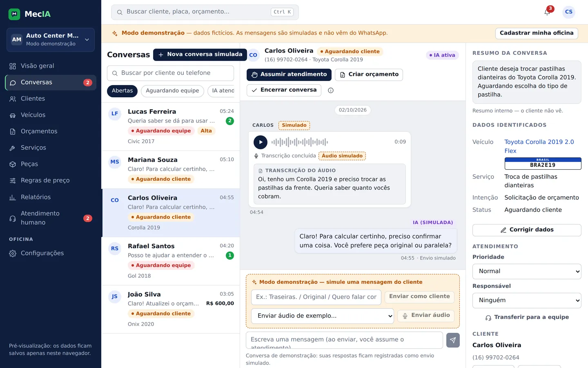Image resolution: width=588 pixels, height=368 pixels.
Task: Click the BRA2E19 license plate
Action: (543, 164)
